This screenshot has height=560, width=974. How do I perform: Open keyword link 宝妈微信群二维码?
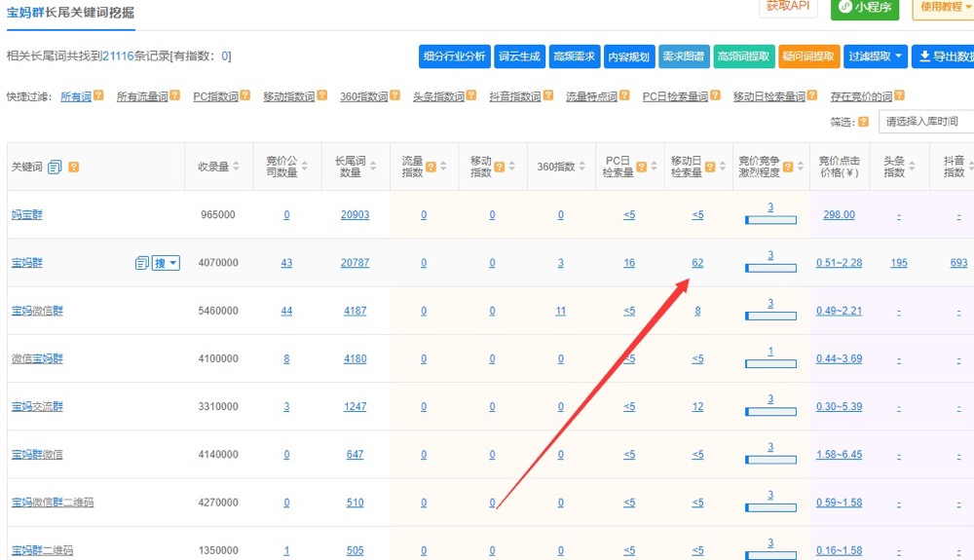point(53,503)
